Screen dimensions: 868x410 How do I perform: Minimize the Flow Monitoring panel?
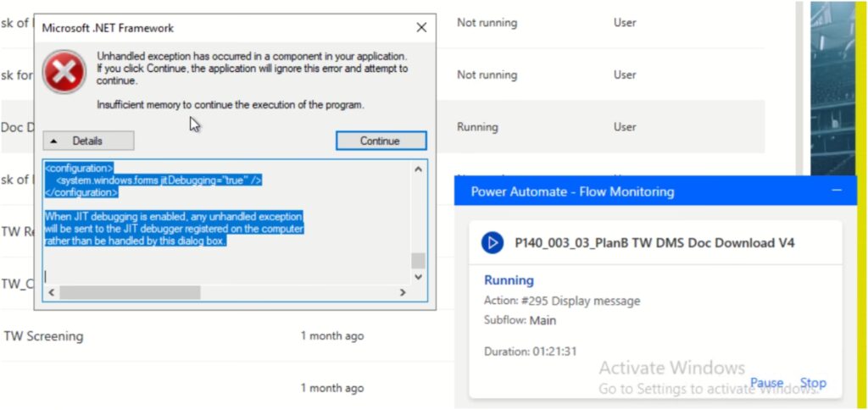pyautogui.click(x=837, y=191)
